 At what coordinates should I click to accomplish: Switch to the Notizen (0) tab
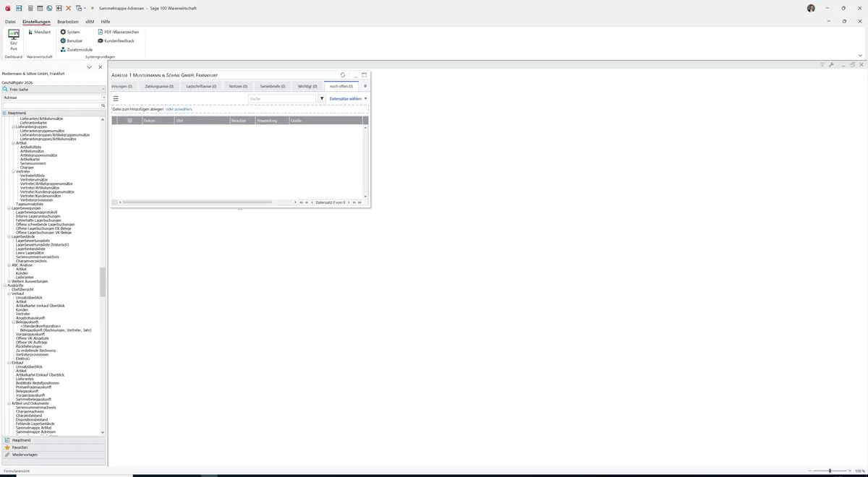coord(238,86)
